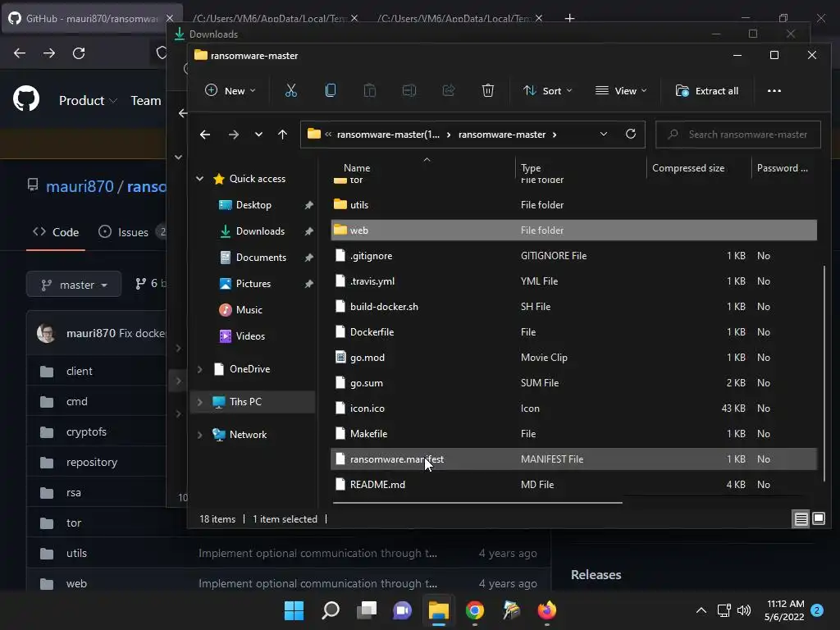This screenshot has width=840, height=630.
Task: Open Task View on the taskbar
Action: click(x=367, y=610)
